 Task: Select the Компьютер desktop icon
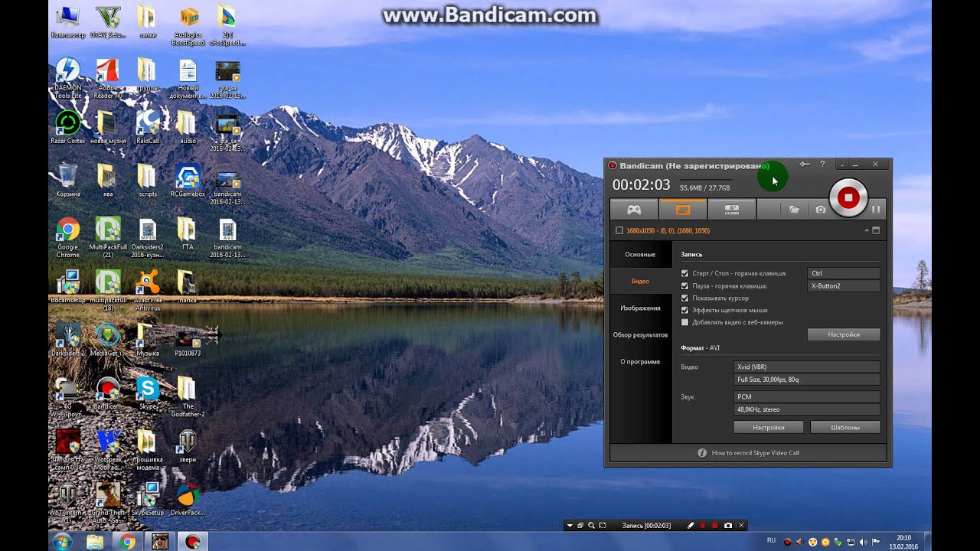coord(67,21)
